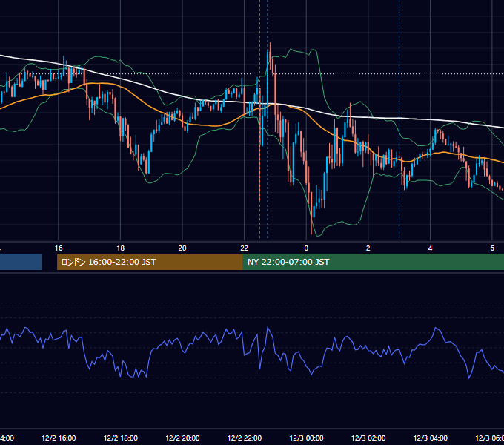This screenshot has height=445, width=504.
Task: Click the 12/2 20:00 date label
Action: (182, 438)
